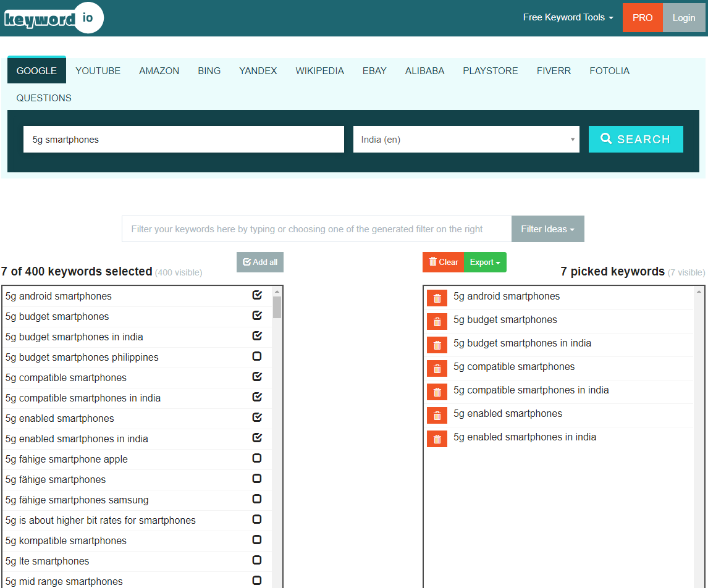
Task: Uncheck '5g budget smartphones' in results list
Action: click(x=257, y=316)
